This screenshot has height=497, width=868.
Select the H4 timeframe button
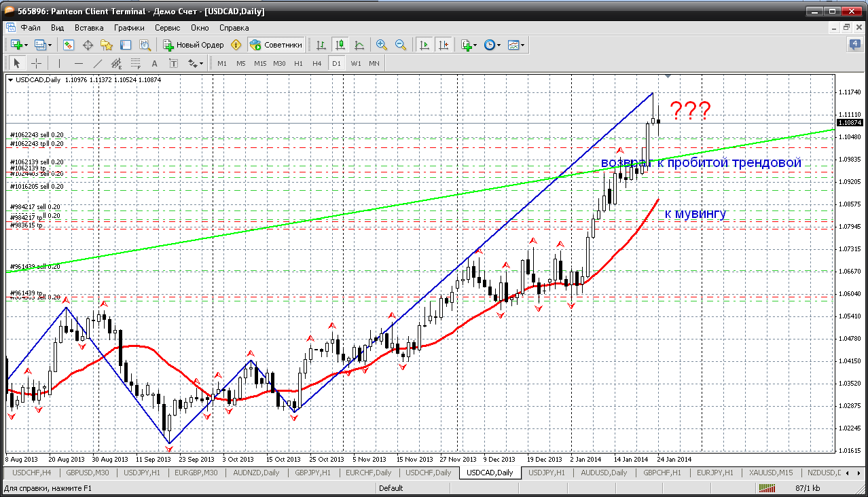(317, 63)
